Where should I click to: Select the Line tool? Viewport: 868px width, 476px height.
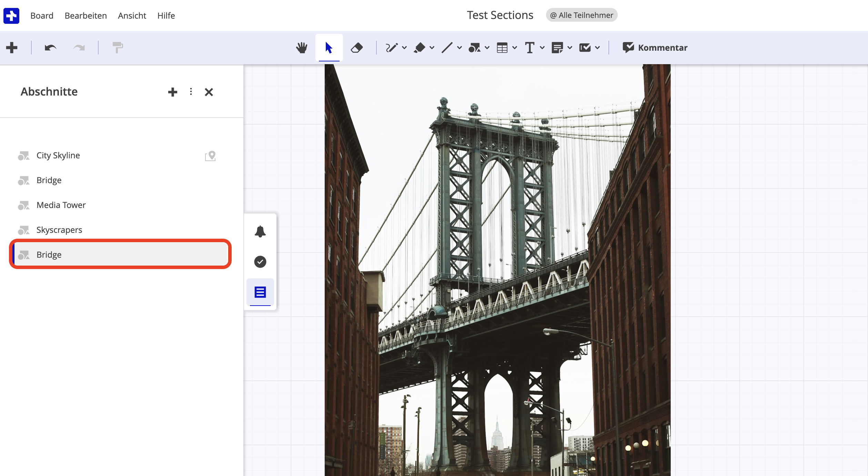(448, 47)
